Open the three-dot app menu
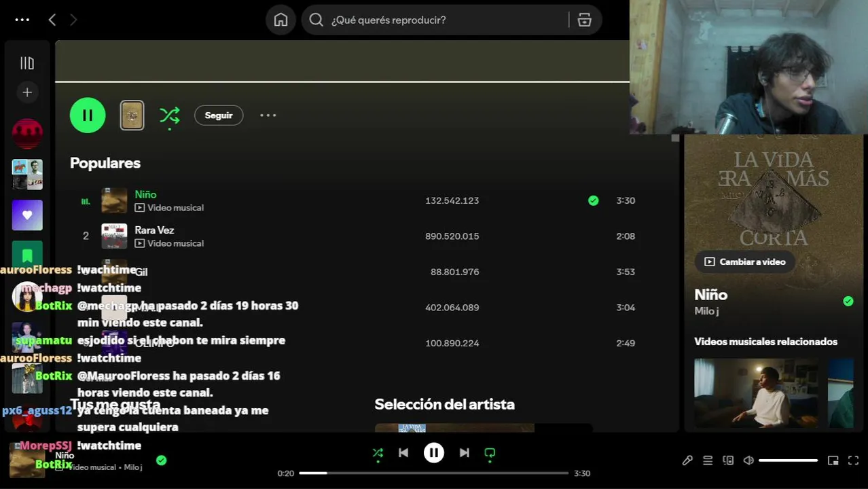The width and height of the screenshot is (868, 489). (x=22, y=20)
